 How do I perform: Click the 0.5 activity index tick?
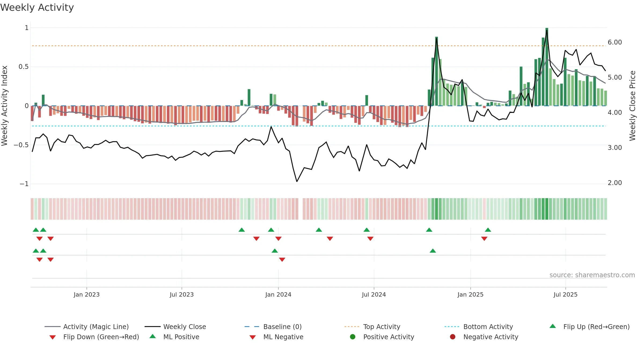point(24,67)
